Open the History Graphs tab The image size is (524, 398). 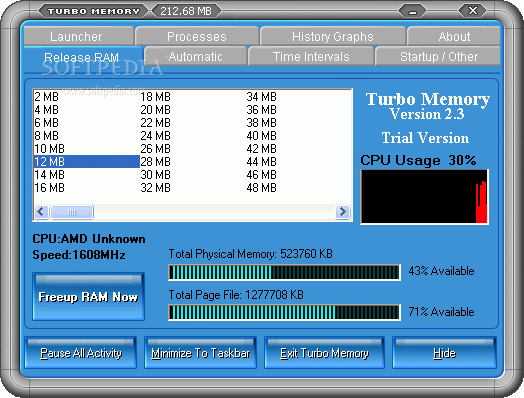pos(333,36)
